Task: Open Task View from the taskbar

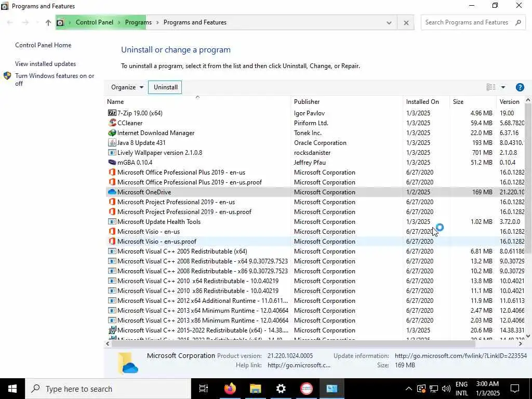Action: click(204, 389)
